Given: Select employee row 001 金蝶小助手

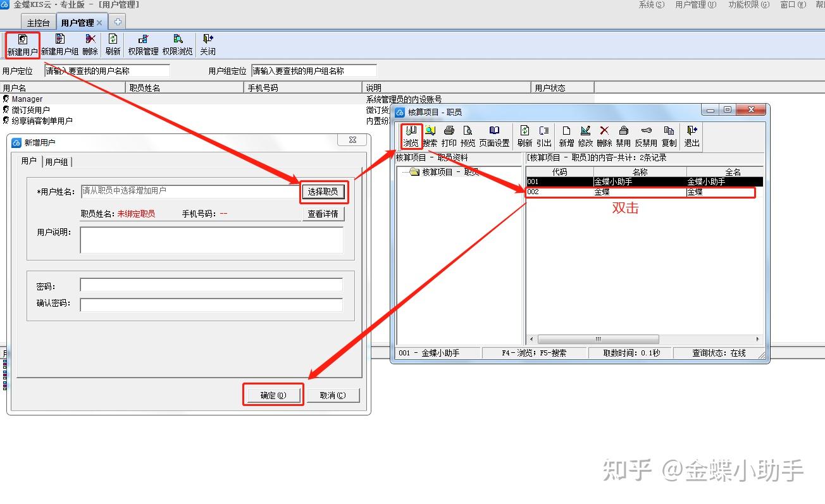Looking at the screenshot, I should [644, 181].
